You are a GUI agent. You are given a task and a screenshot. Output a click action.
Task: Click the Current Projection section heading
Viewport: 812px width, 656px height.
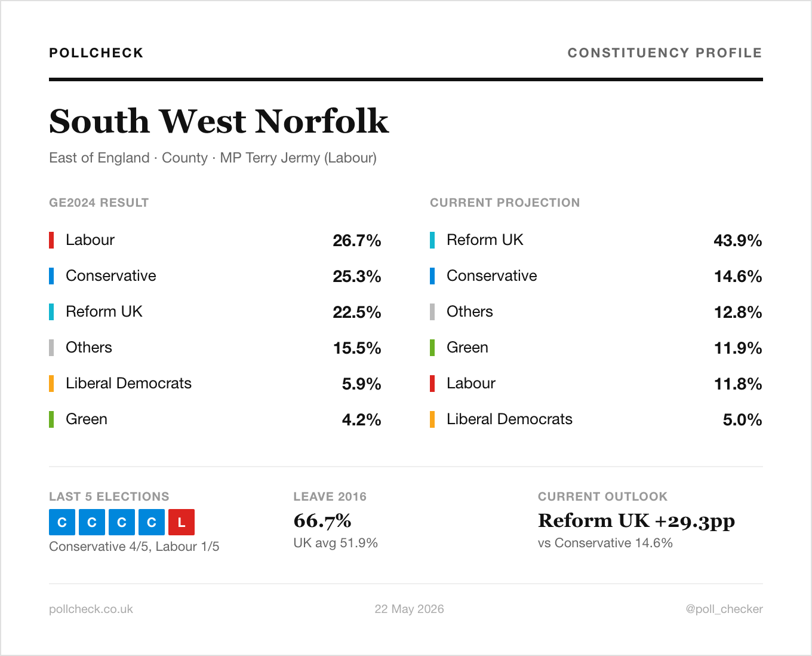coord(505,203)
